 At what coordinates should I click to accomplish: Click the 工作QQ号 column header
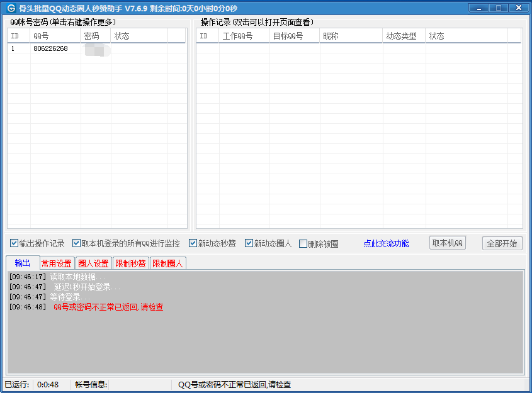[x=244, y=36]
